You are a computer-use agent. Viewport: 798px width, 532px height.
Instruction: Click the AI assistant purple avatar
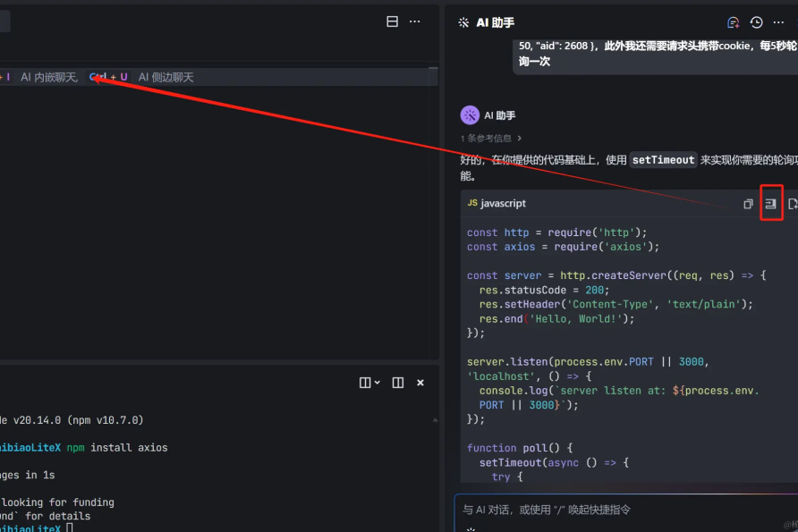click(x=470, y=115)
